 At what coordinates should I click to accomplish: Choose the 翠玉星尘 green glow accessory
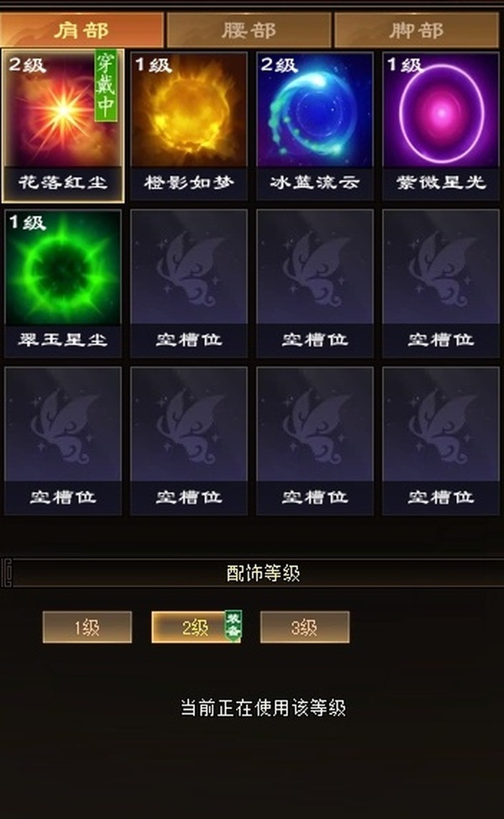click(63, 284)
